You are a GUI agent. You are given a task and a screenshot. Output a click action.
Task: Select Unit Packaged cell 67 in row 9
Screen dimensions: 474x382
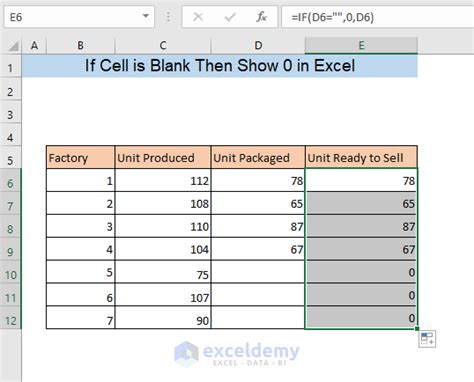pyautogui.click(x=258, y=249)
